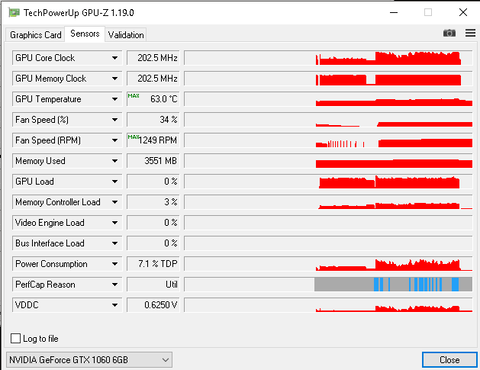Click the 3 % memory controller load value
The width and height of the screenshot is (480, 370).
point(153,202)
